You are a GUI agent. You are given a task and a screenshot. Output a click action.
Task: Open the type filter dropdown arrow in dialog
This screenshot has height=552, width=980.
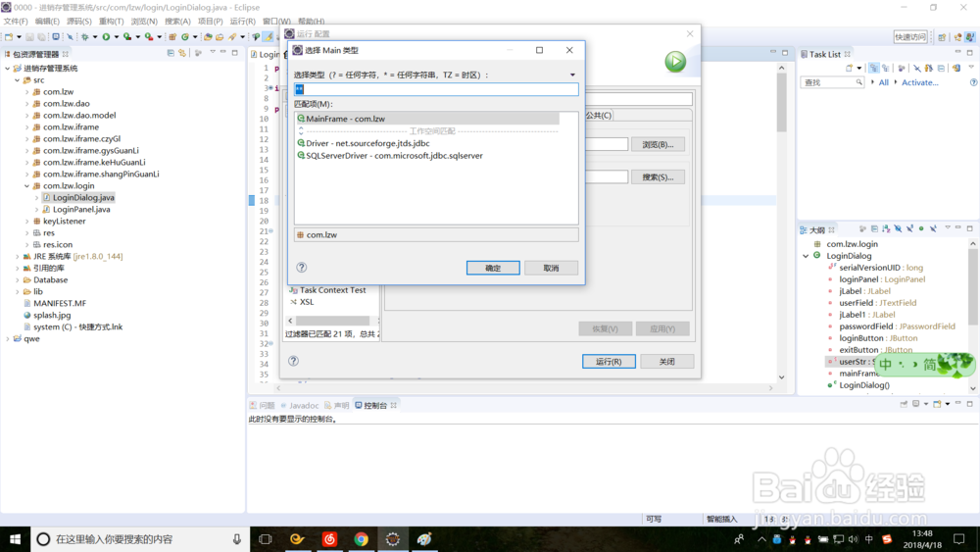[x=572, y=75]
